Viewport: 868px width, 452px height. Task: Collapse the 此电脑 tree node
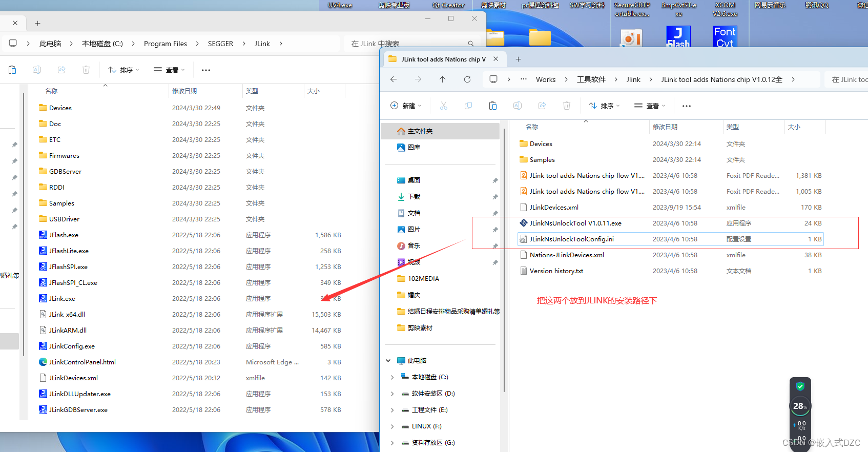[x=388, y=360]
